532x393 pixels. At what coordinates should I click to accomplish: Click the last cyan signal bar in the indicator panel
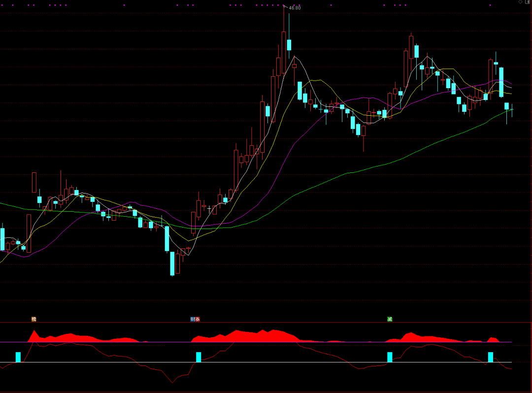(491, 357)
